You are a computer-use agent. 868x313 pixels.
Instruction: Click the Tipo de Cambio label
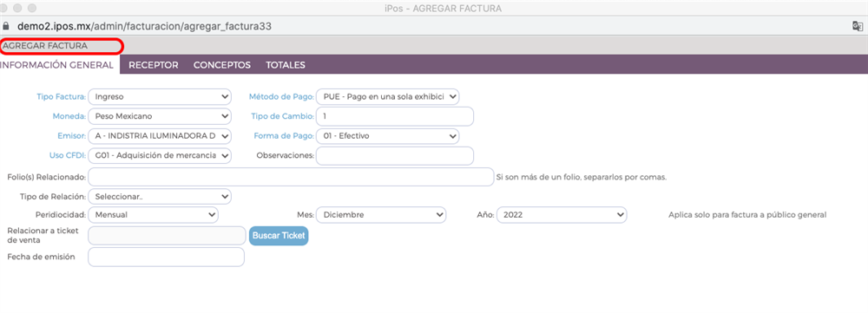pyautogui.click(x=282, y=117)
